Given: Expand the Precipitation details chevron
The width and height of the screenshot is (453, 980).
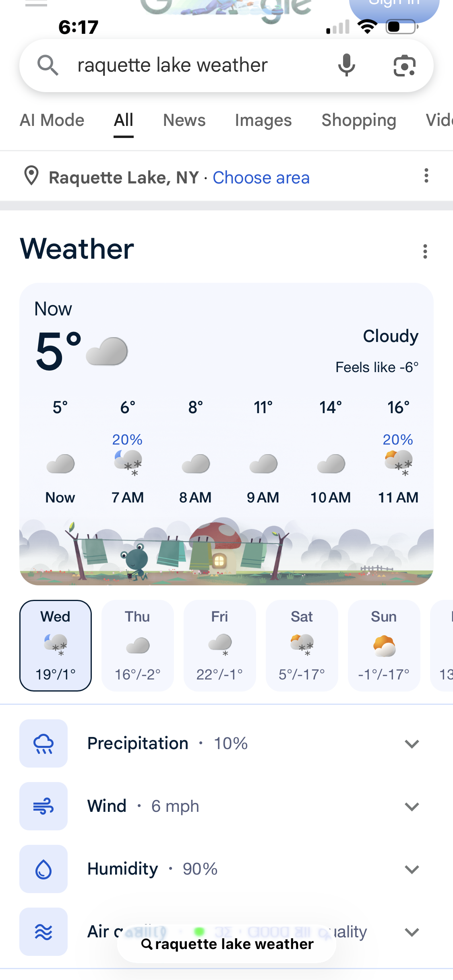Looking at the screenshot, I should (412, 743).
